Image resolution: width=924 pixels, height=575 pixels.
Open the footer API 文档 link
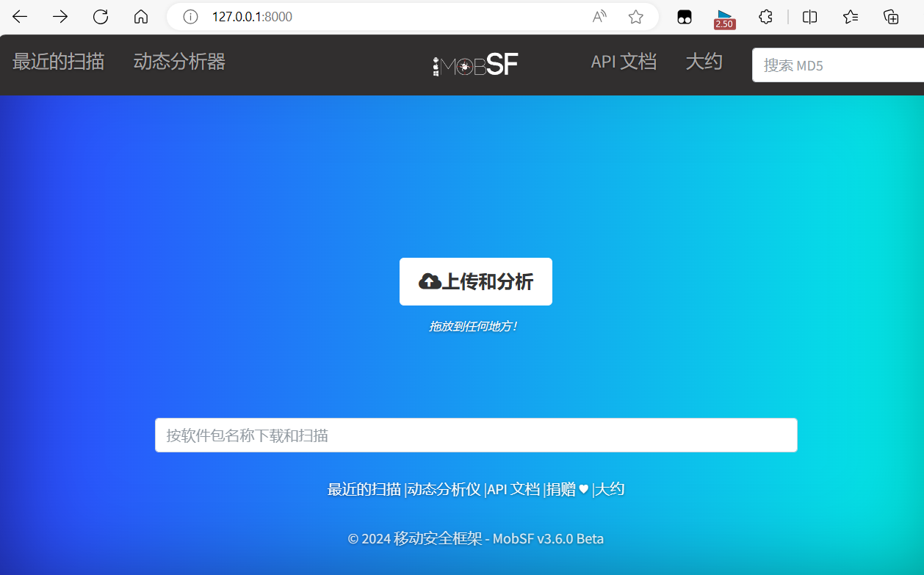pyautogui.click(x=513, y=489)
